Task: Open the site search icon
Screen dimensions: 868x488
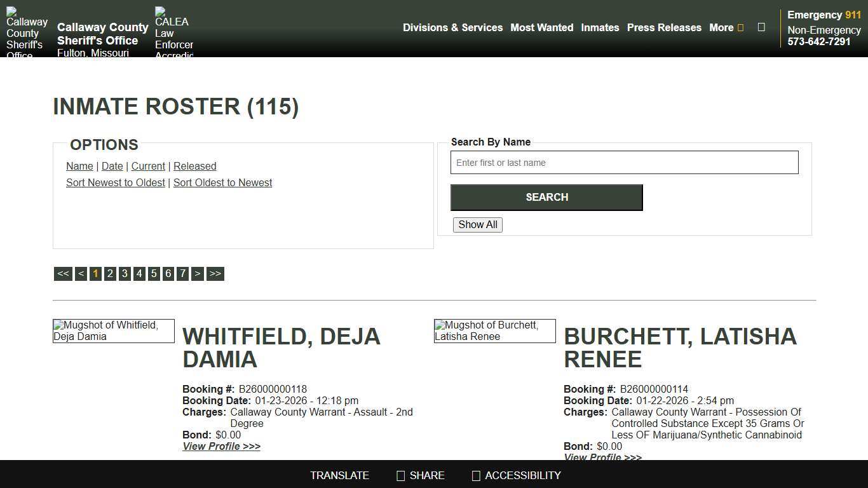Action: click(x=761, y=27)
